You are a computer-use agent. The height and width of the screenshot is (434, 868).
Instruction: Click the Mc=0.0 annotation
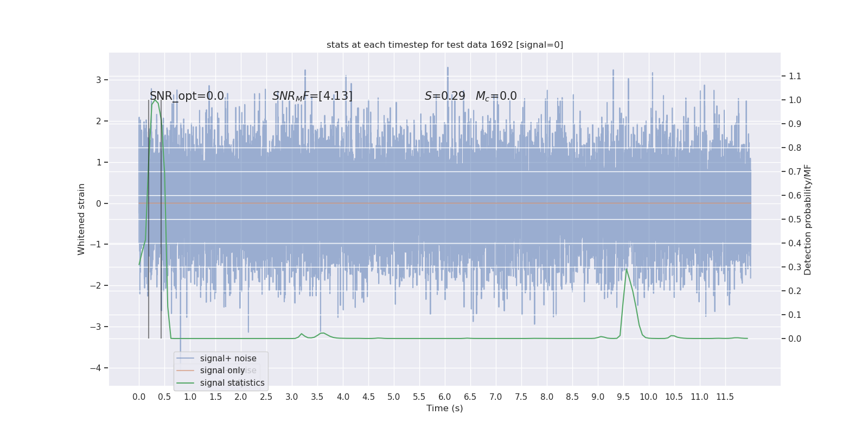coord(496,96)
